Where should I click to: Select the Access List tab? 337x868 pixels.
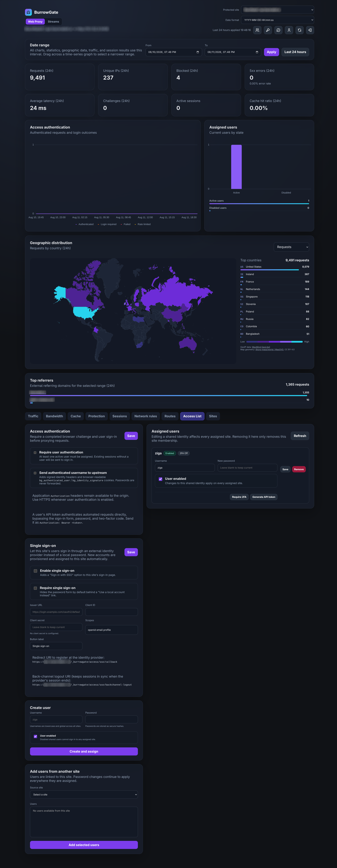pyautogui.click(x=192, y=416)
